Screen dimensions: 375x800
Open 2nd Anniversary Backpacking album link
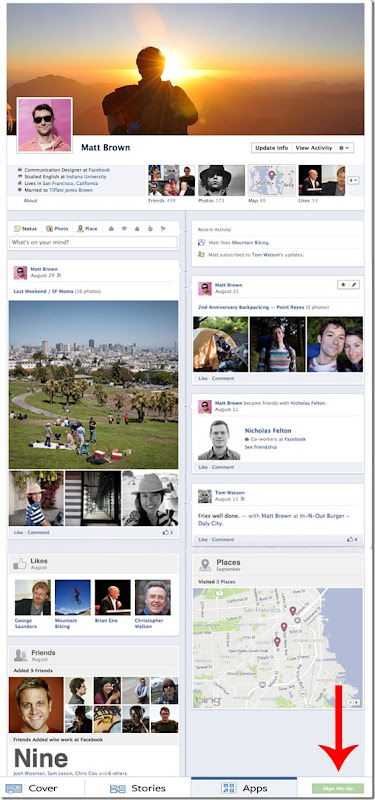click(x=251, y=308)
